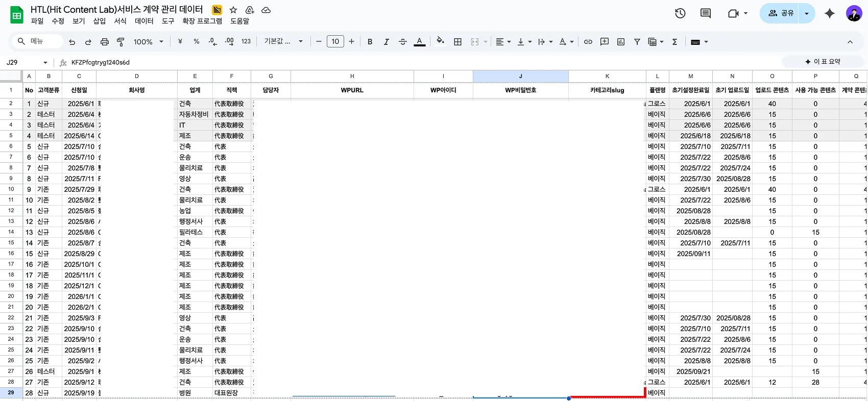Open the borders tool
The width and height of the screenshot is (868, 401).
click(457, 42)
